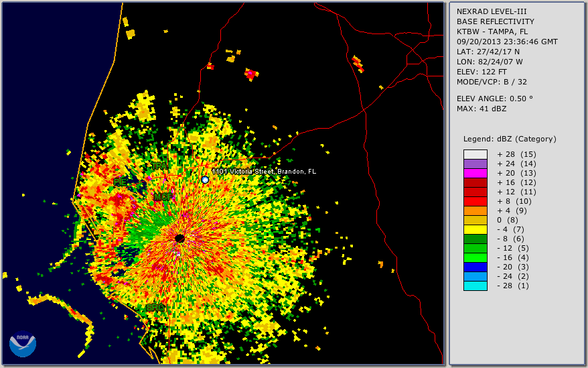Click the 1101 Victoria Street address label

(264, 172)
